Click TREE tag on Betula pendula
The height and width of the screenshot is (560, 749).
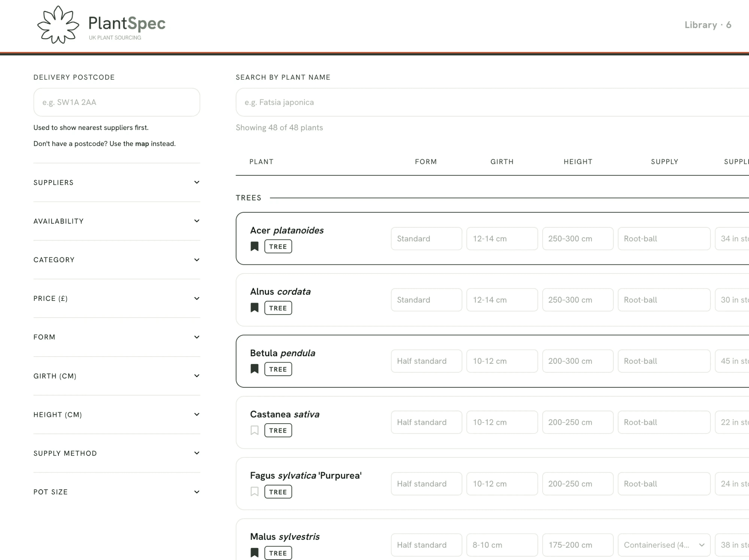278,369
